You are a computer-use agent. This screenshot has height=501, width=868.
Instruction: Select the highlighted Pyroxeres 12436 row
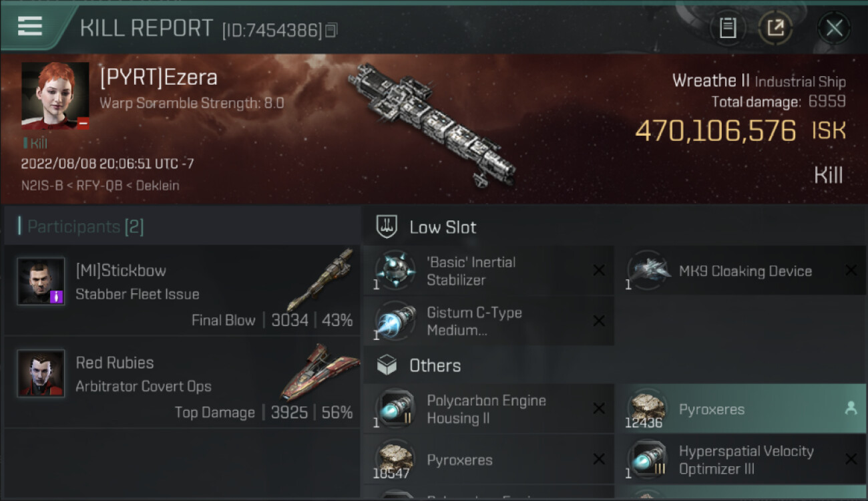[740, 409]
